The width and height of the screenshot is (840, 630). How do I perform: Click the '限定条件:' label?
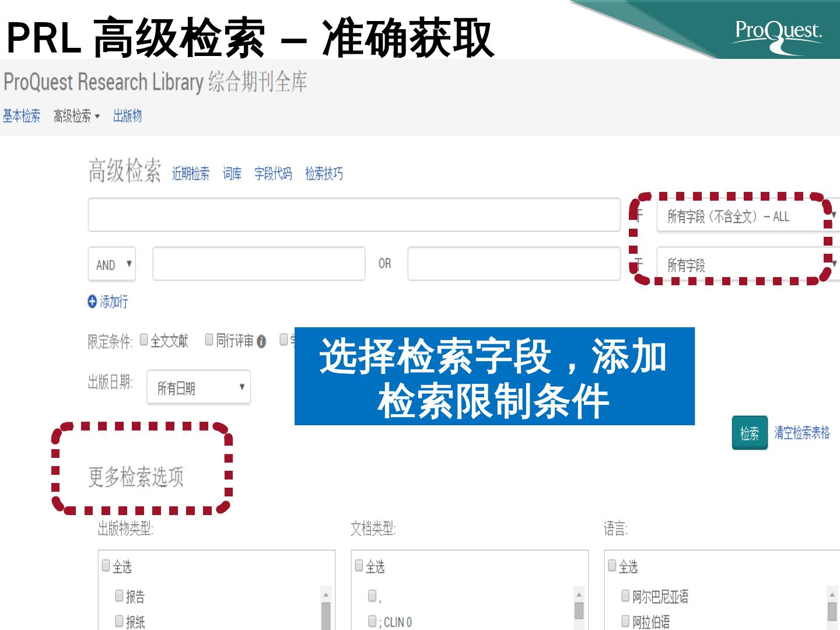point(110,342)
